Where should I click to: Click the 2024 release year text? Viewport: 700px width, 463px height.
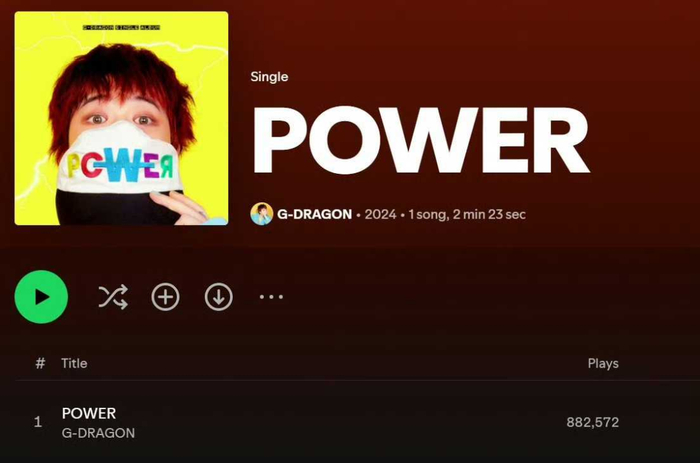pyautogui.click(x=380, y=214)
